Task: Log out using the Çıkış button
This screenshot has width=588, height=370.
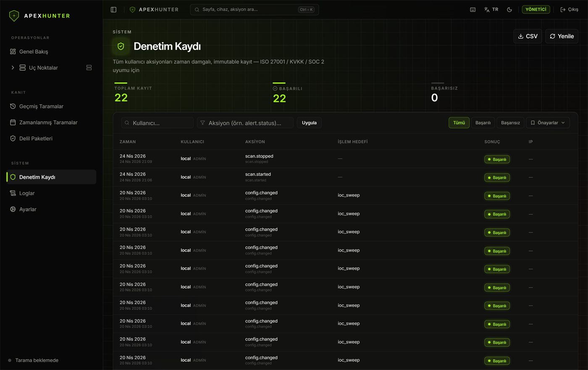Action: point(569,10)
